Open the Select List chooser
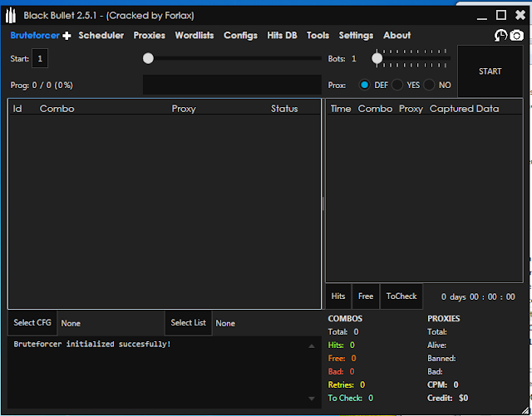This screenshot has width=532, height=416. (189, 323)
